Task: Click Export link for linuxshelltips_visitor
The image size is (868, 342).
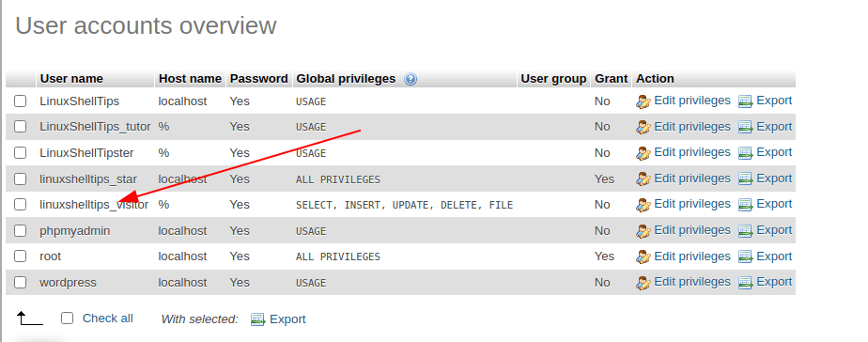Action: [774, 204]
